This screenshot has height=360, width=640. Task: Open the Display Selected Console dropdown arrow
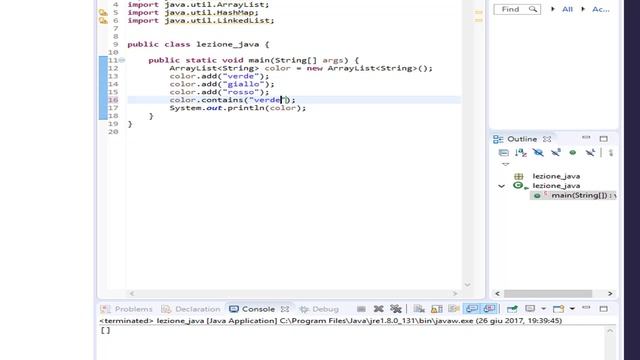coord(543,309)
